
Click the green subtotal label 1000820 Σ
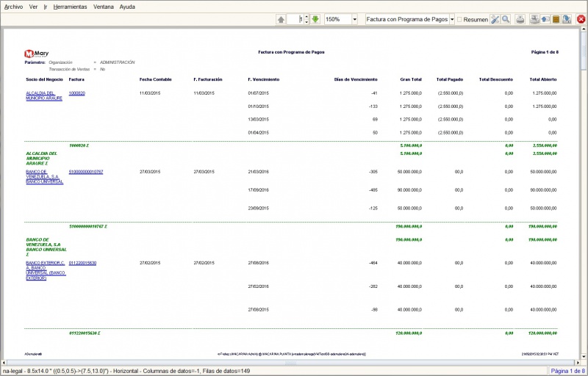[79, 145]
